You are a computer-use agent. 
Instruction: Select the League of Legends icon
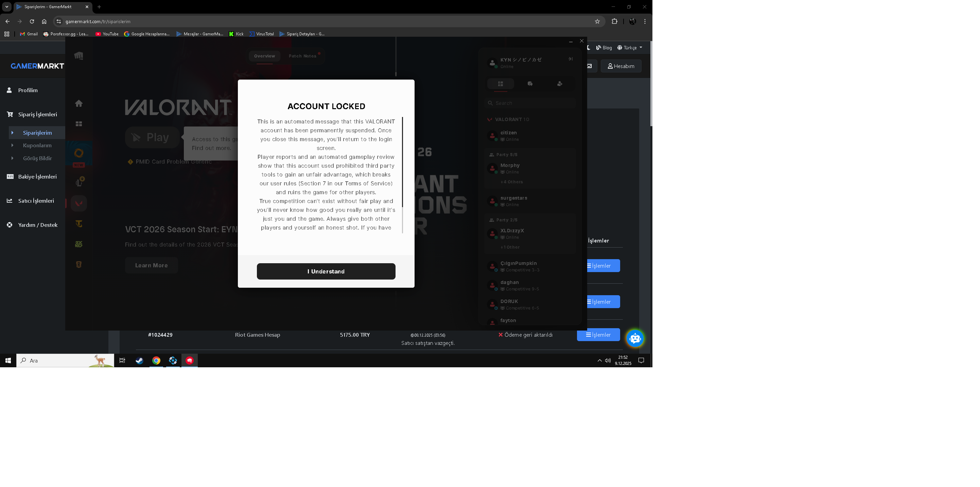pos(79,182)
